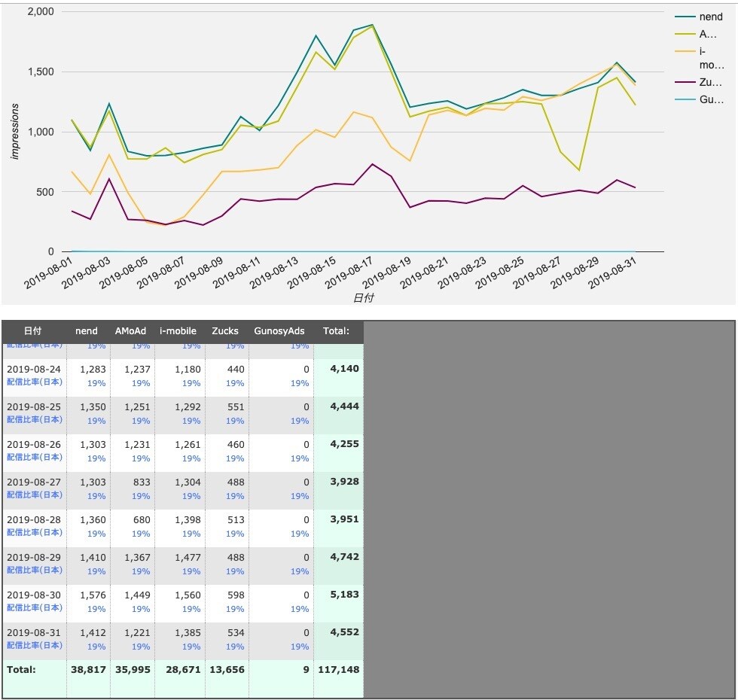Click the 19% AMoAd link in 2019-08-27 row
Image resolution: width=738 pixels, height=700 pixels.
141,496
